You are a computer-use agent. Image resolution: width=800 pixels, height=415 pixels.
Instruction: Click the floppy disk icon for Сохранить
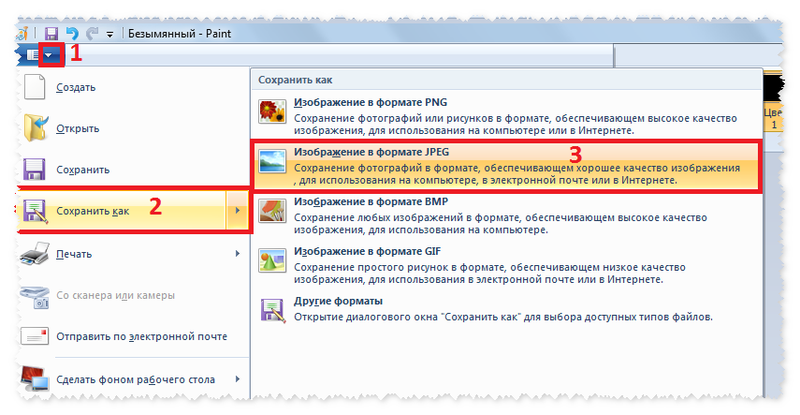(34, 169)
